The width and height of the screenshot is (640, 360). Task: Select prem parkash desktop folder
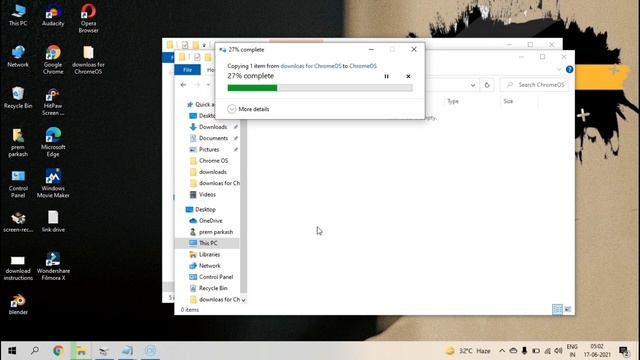(x=18, y=142)
